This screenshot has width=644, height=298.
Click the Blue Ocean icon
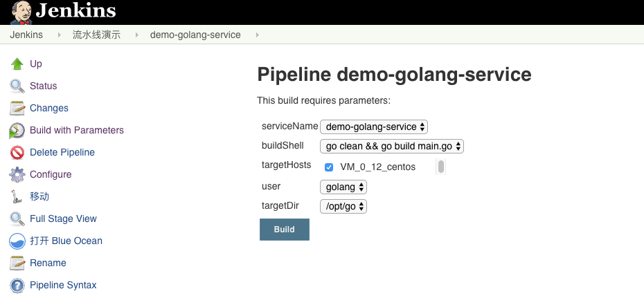[17, 241]
